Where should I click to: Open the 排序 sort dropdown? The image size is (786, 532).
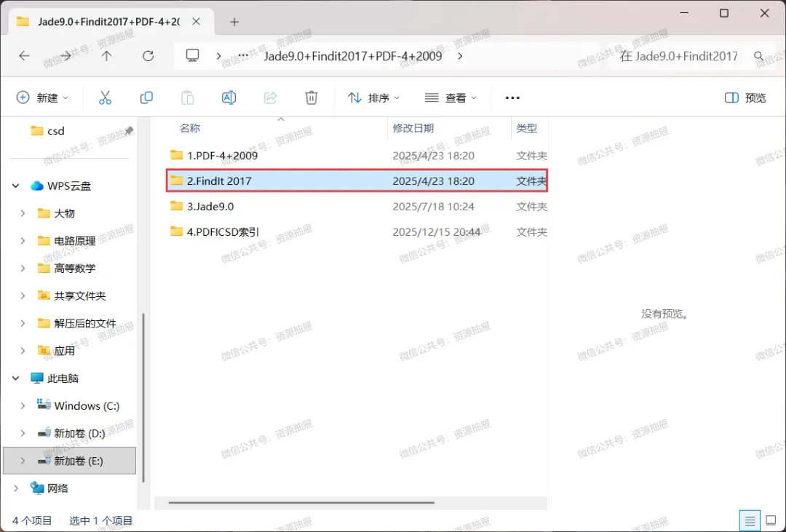pyautogui.click(x=374, y=98)
